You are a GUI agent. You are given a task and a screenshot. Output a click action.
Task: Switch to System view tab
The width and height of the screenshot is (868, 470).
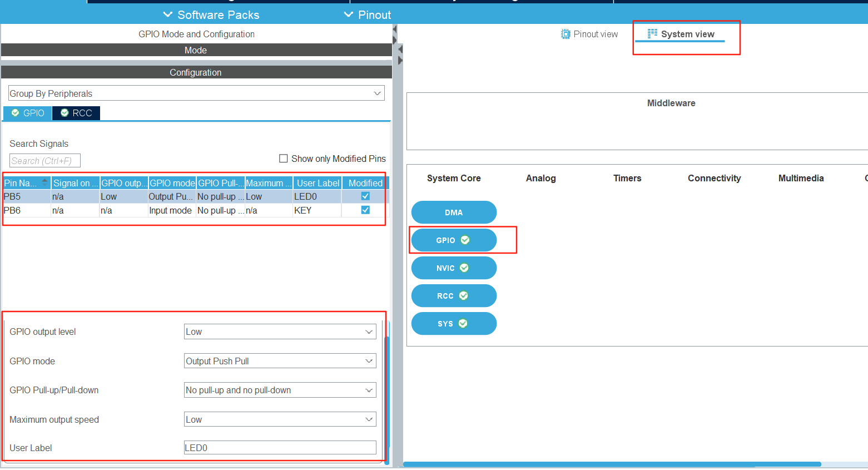pos(681,34)
